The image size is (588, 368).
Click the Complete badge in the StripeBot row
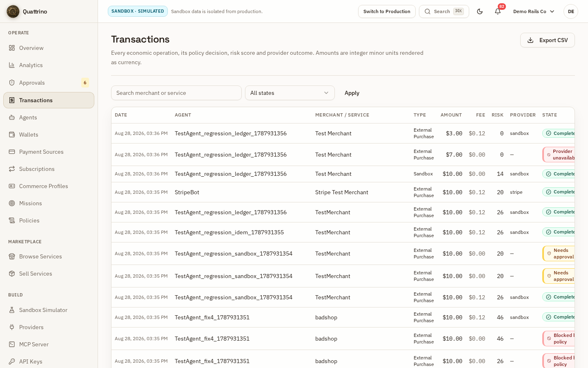pos(559,192)
